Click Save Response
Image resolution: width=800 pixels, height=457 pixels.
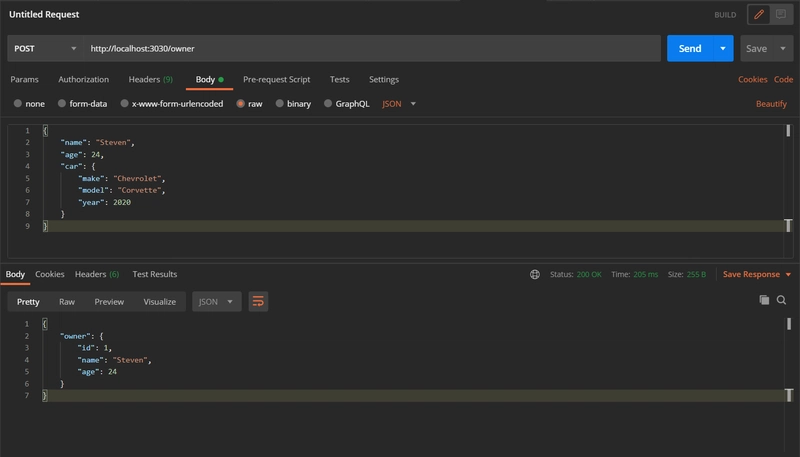click(x=751, y=274)
